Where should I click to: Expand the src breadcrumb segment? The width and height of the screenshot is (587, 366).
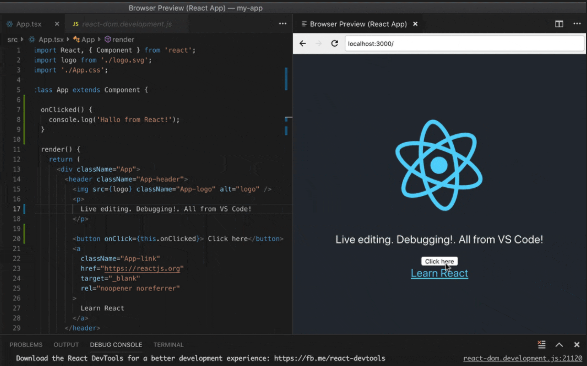point(12,39)
